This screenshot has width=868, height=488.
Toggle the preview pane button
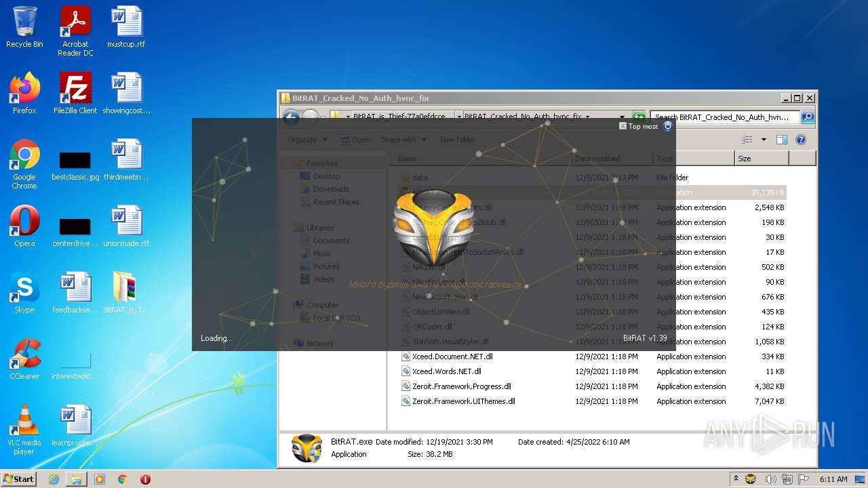(782, 140)
